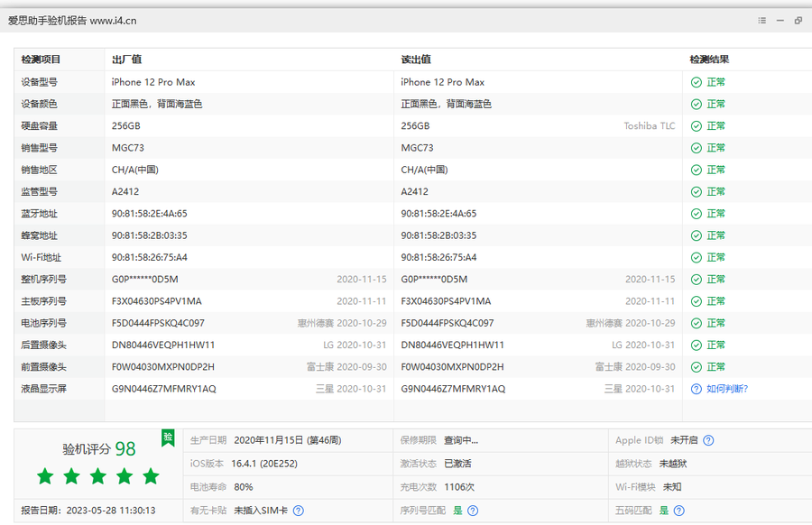Click 激活状态 已激活 value
Image resolution: width=812 pixels, height=525 pixels.
(457, 464)
